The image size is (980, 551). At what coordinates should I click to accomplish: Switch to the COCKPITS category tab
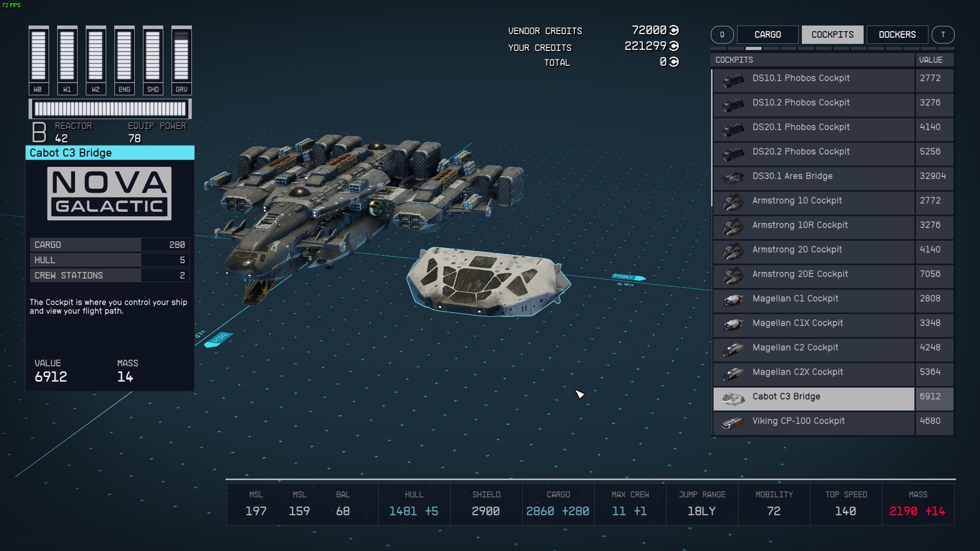click(x=832, y=35)
